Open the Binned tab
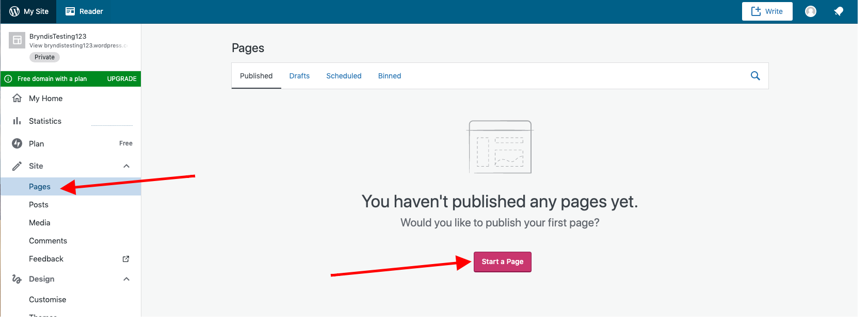Screen dimensions: 868x327 390,76
